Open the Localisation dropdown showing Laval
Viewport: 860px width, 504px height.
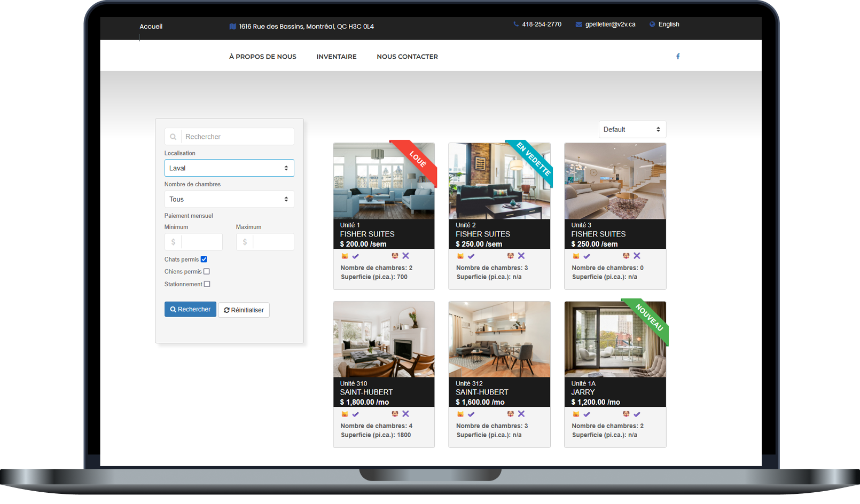click(x=229, y=168)
